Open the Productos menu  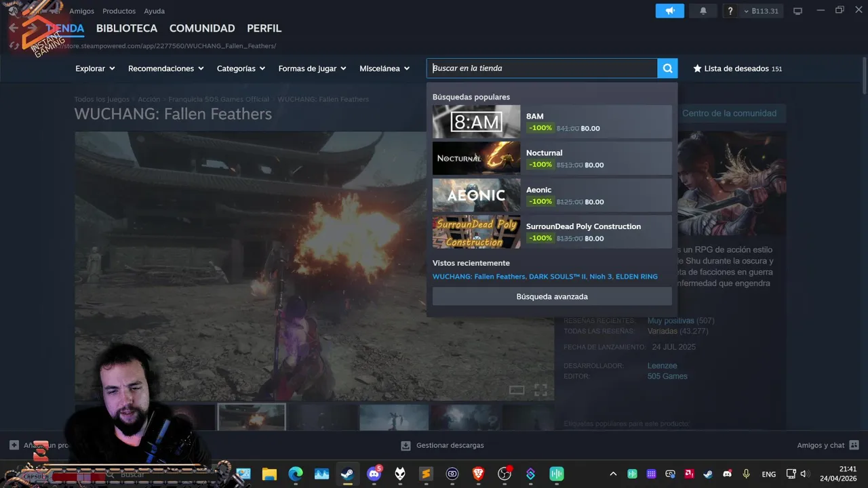point(119,11)
